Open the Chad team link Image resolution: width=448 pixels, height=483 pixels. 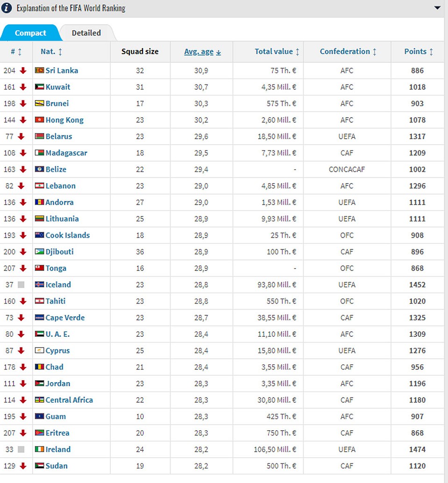point(55,367)
